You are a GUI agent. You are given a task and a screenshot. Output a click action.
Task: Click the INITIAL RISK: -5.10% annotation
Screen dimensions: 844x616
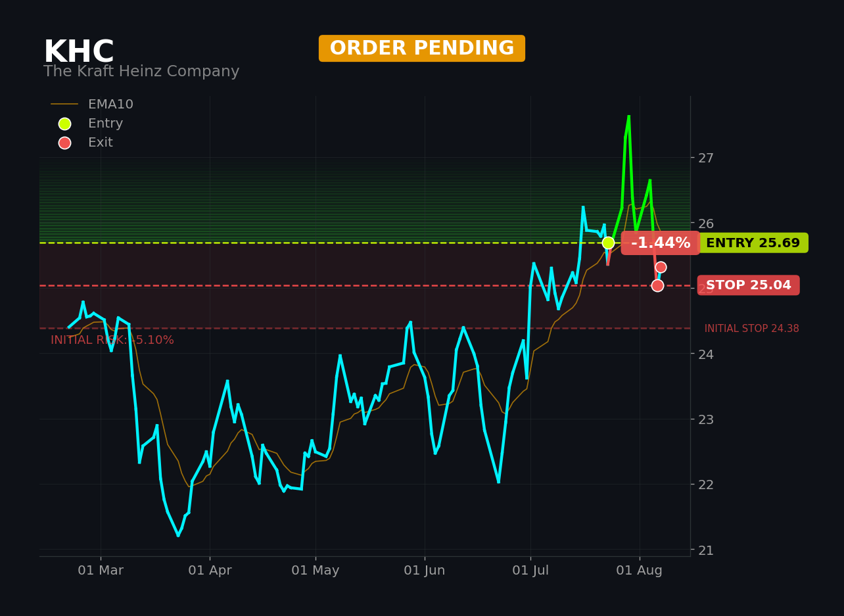pos(112,340)
